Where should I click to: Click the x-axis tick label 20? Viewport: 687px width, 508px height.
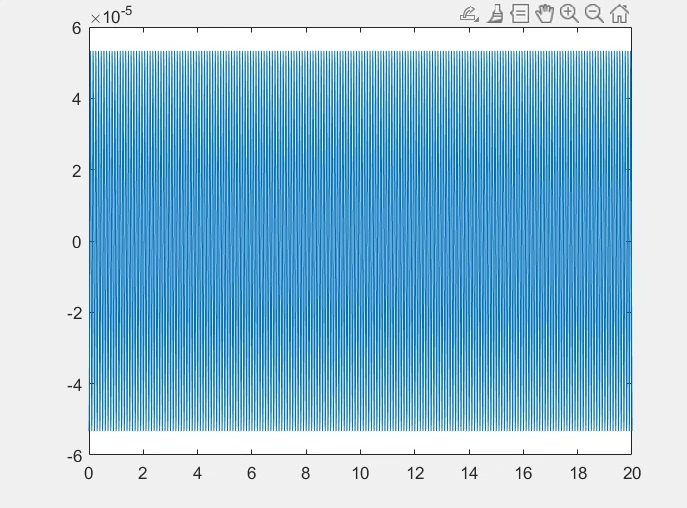point(632,473)
